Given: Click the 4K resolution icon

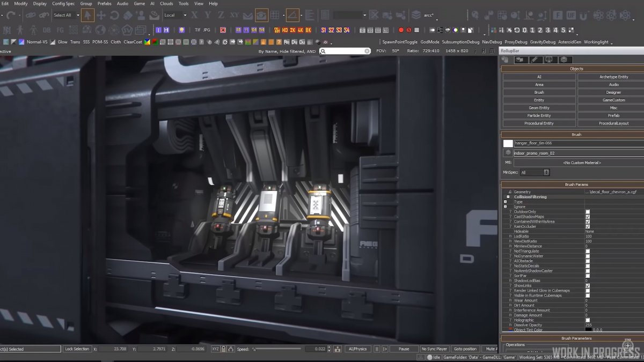Looking at the screenshot, I should coord(301,30).
